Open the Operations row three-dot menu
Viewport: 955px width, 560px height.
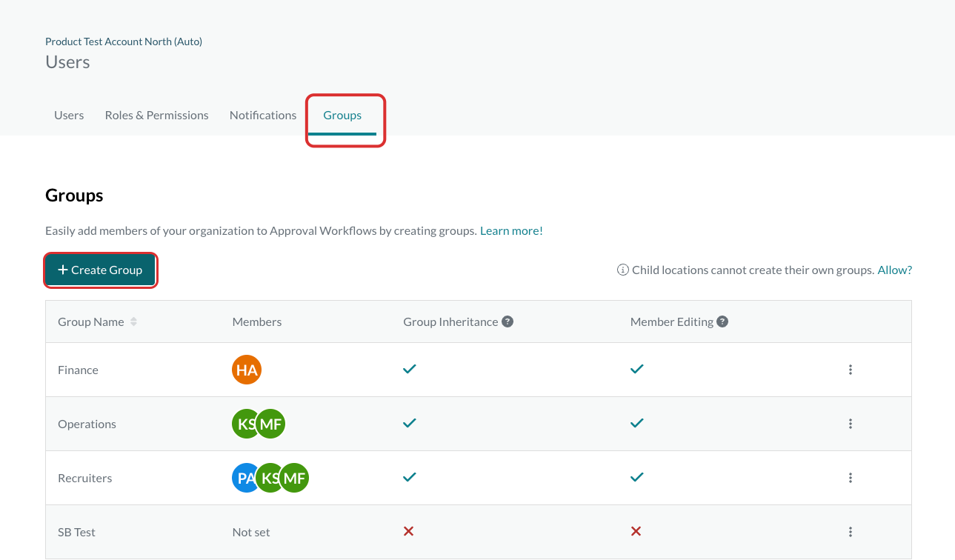[x=851, y=424]
